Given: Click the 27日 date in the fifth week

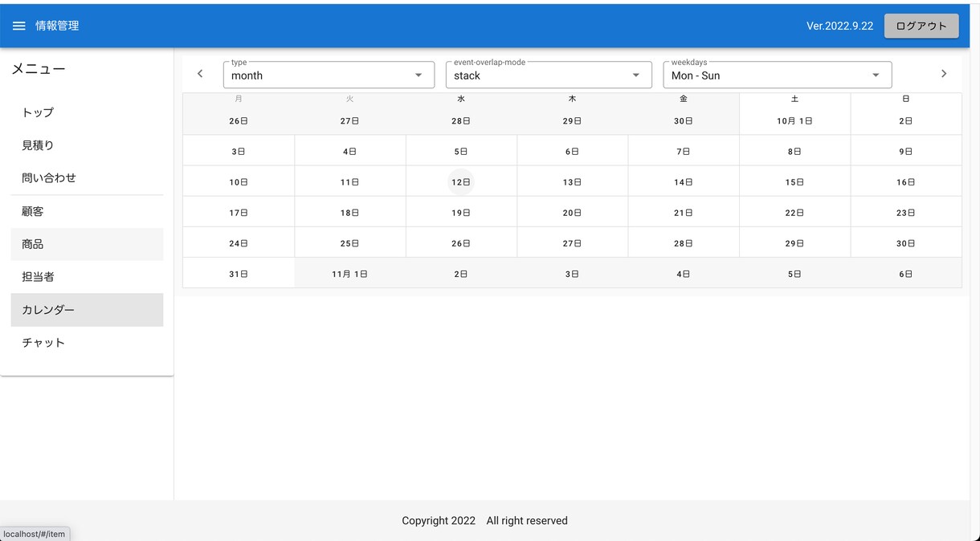Looking at the screenshot, I should (x=572, y=243).
